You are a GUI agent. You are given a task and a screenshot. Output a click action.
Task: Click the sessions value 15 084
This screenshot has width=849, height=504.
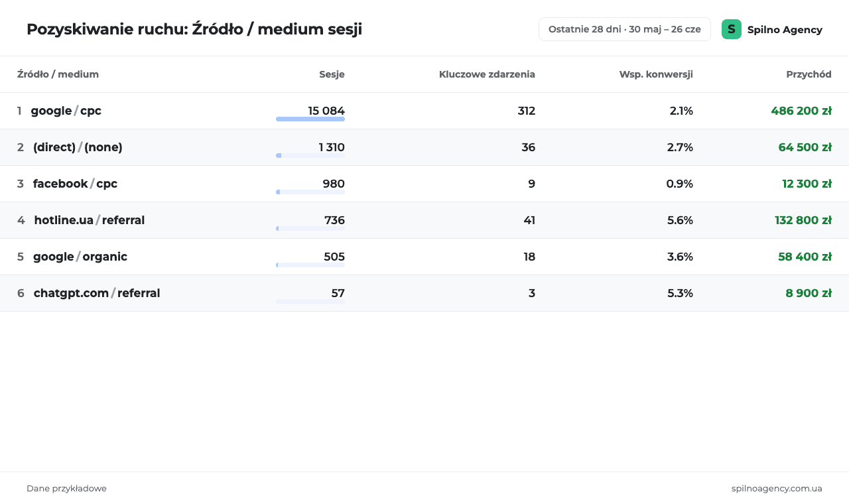[x=326, y=111]
